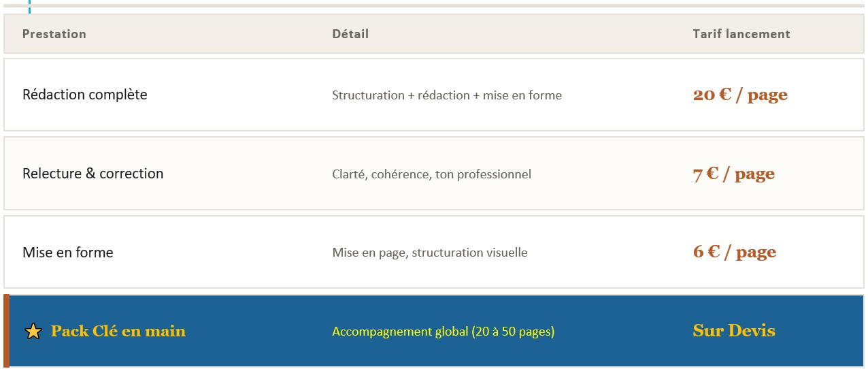Click the "20 € / page" price
This screenshot has height=369, width=868.
tap(740, 95)
